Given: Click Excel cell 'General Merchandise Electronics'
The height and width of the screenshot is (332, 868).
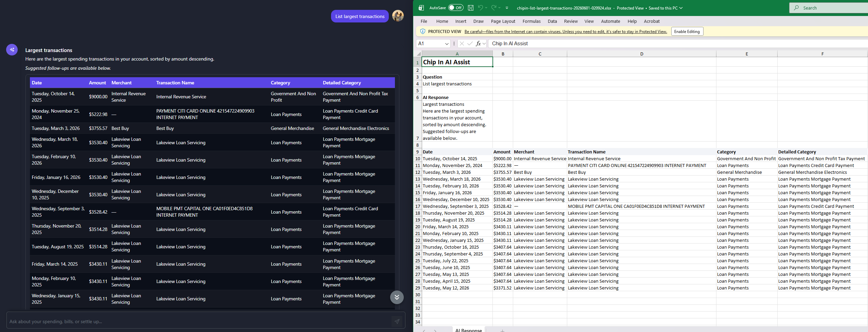Looking at the screenshot, I should pyautogui.click(x=822, y=172).
